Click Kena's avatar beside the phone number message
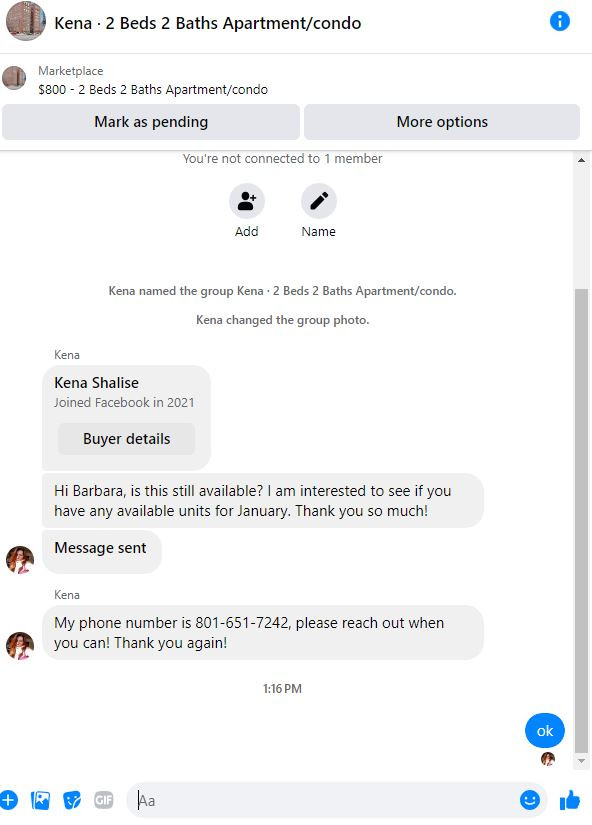Screen dimensions: 592x825 point(20,646)
